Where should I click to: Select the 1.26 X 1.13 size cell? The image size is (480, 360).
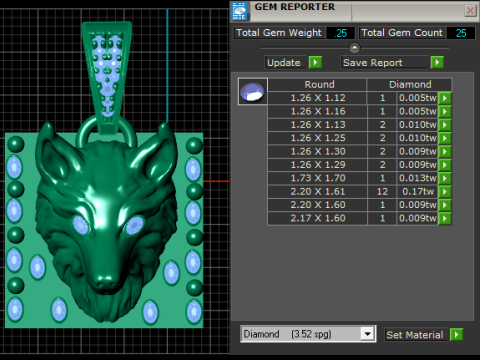[x=317, y=125]
